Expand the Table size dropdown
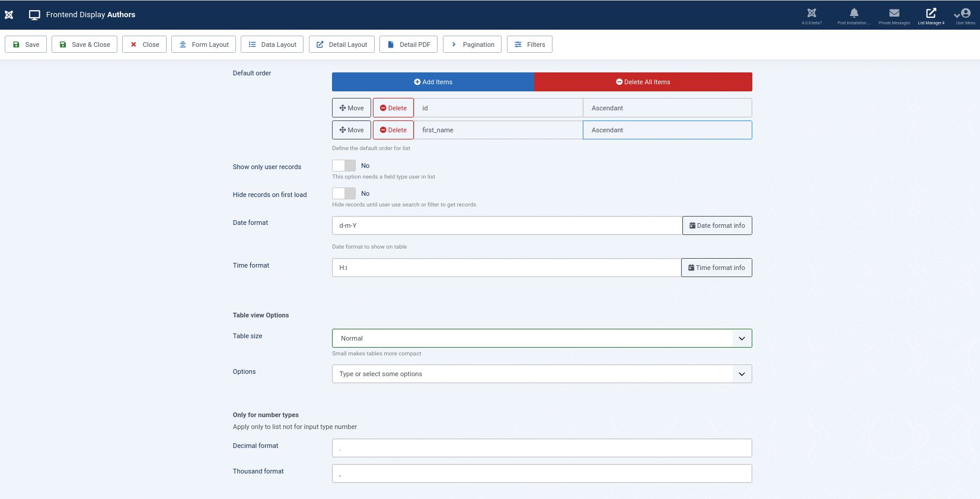Viewport: 980px width, 499px height. (541, 338)
